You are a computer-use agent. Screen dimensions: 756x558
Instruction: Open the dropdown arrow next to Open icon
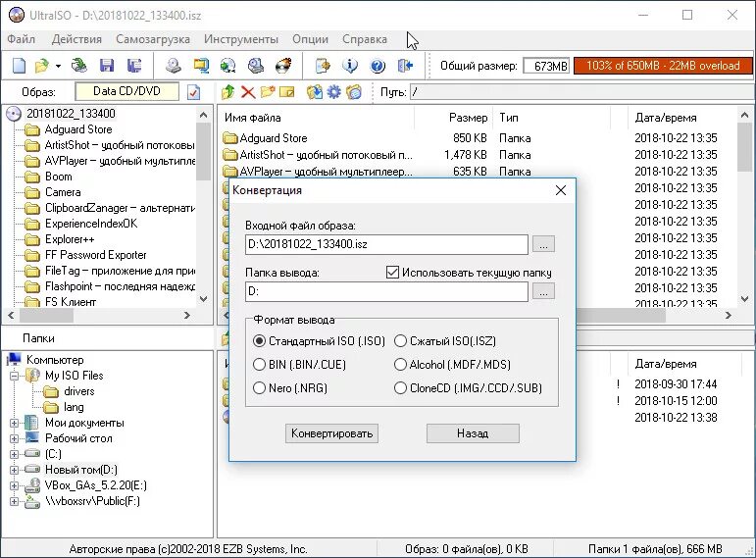[58, 66]
